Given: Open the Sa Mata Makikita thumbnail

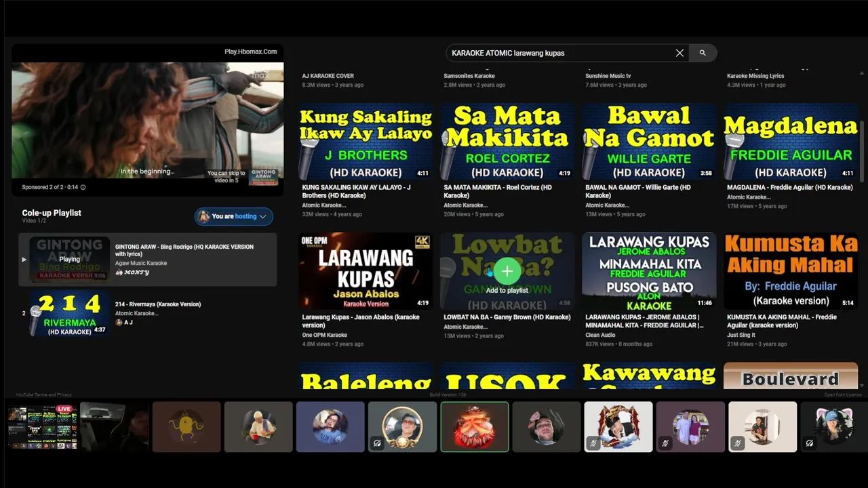Looking at the screenshot, I should tap(507, 141).
